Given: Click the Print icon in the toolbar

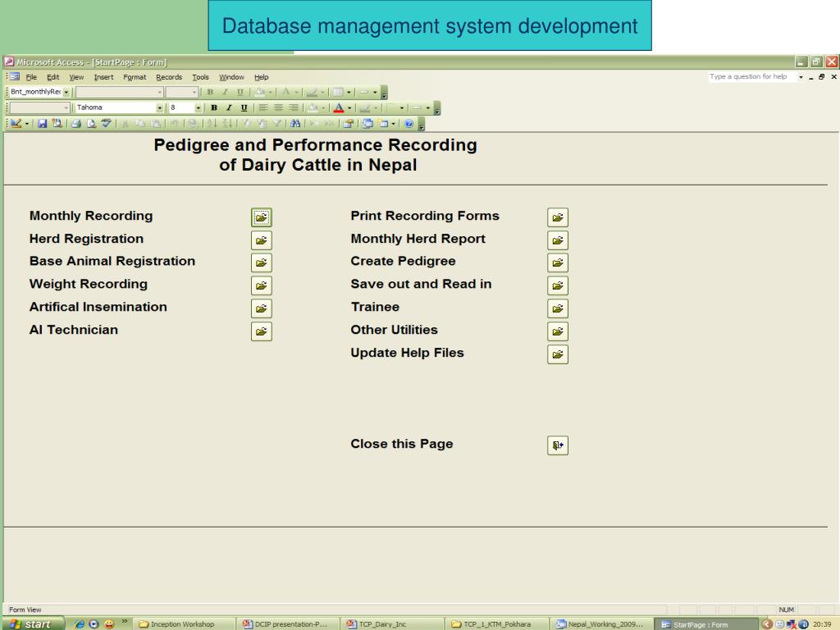Looking at the screenshot, I should (x=75, y=123).
